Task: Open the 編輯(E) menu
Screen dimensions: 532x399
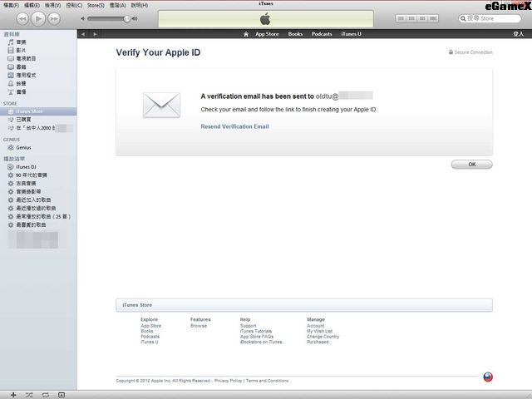Action: click(32, 6)
